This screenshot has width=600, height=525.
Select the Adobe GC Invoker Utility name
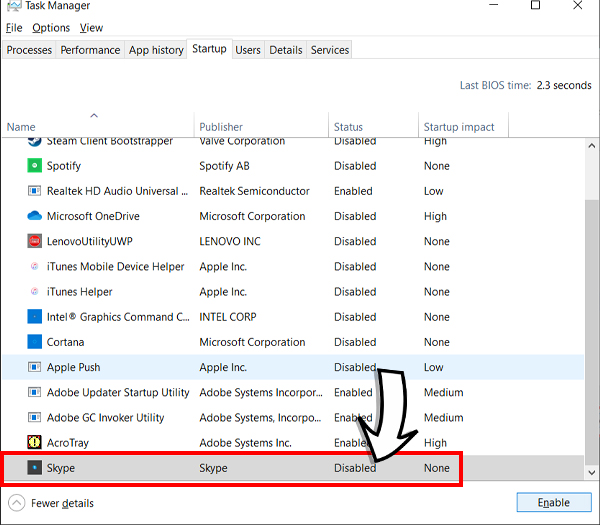(106, 417)
